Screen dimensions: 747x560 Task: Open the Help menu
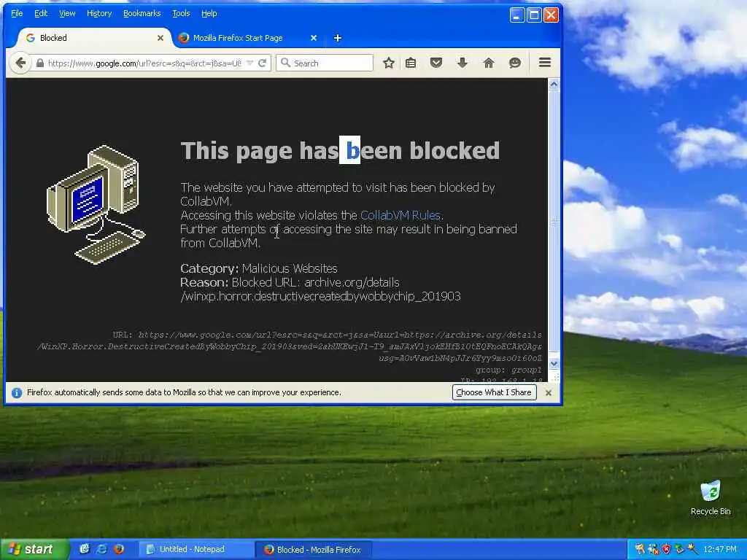209,13
